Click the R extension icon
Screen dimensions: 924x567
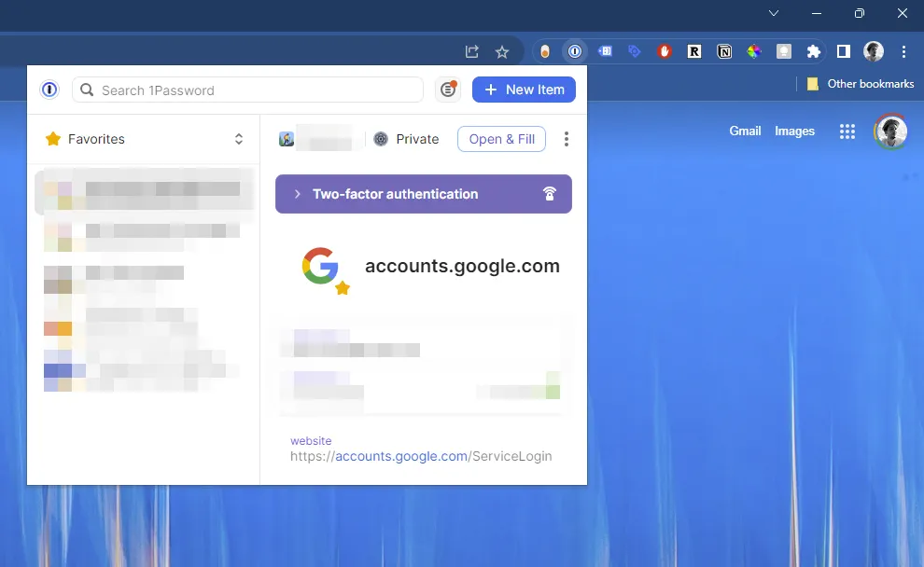point(694,52)
